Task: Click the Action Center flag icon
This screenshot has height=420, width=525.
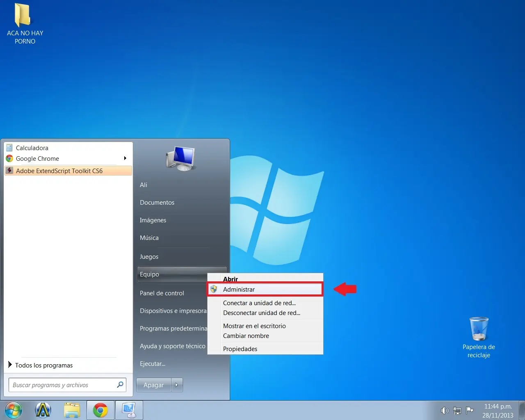Action: (470, 410)
